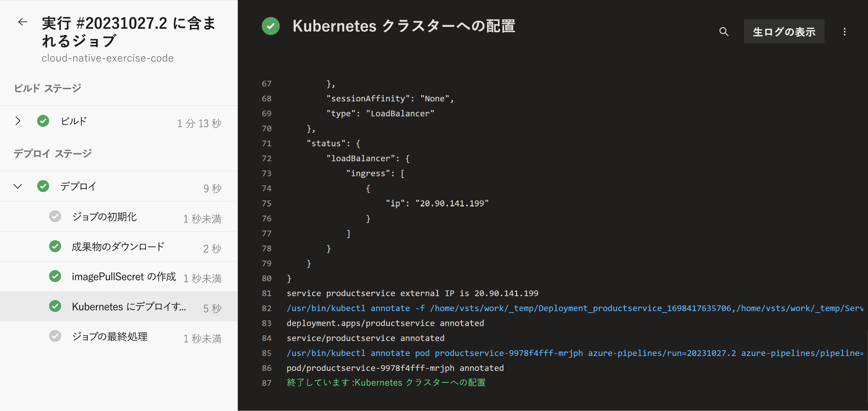The width and height of the screenshot is (868, 411).
Task: Select the Kubernetes にデプロイす... step
Action: pos(129,307)
